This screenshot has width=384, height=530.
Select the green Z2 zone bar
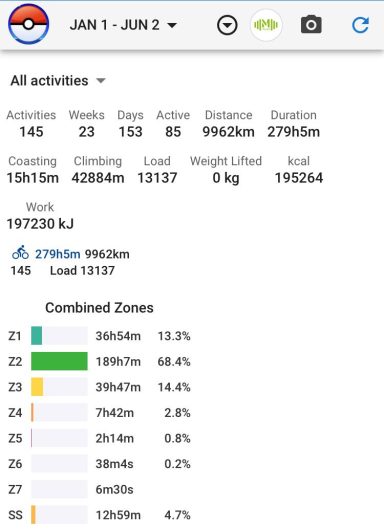click(59, 361)
